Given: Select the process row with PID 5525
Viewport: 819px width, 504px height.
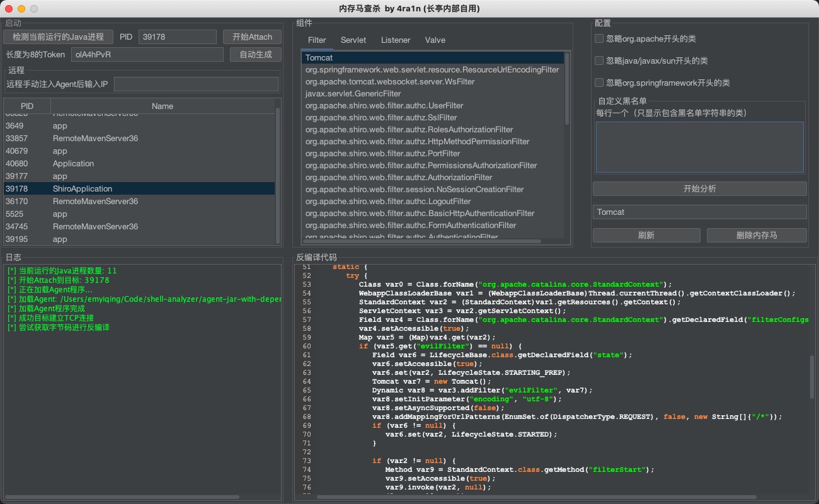Looking at the screenshot, I should [x=139, y=214].
